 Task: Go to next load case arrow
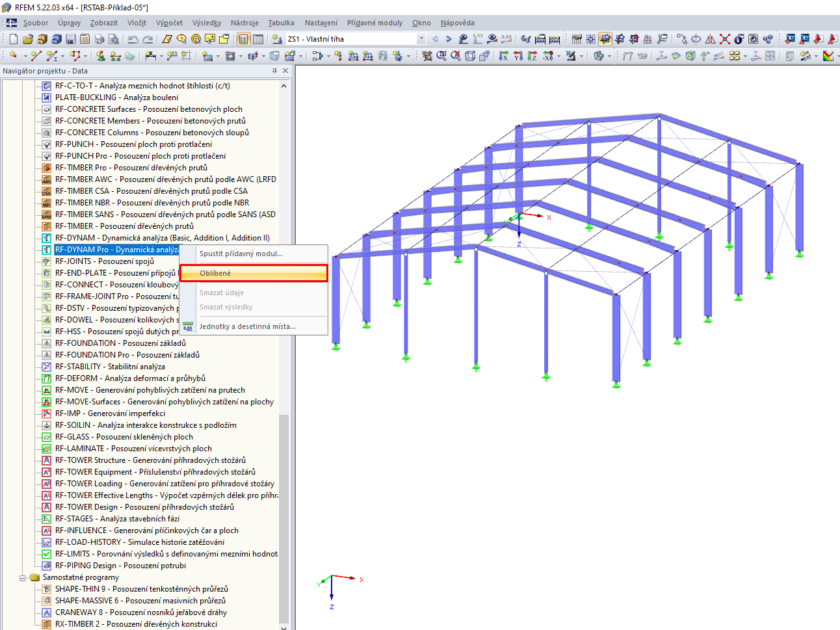click(x=449, y=39)
